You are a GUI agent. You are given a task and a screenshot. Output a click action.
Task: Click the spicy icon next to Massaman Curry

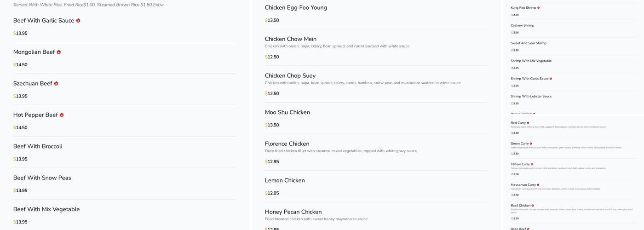coord(538,185)
